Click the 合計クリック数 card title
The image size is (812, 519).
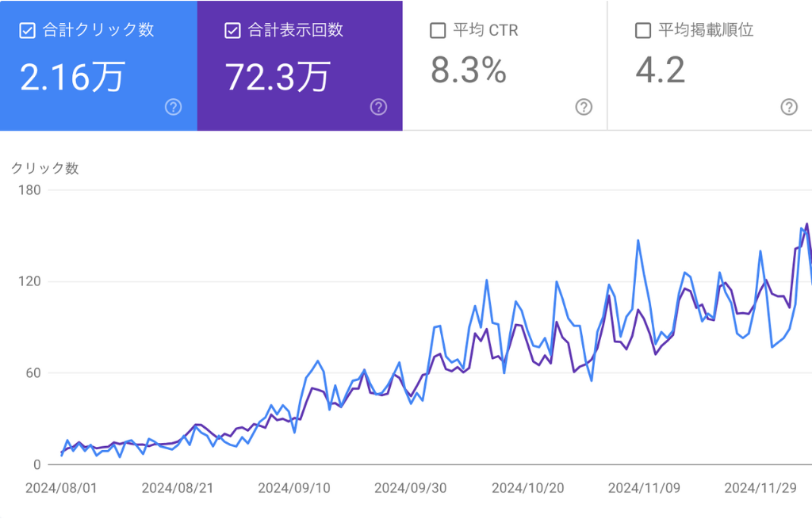pyautogui.click(x=98, y=30)
